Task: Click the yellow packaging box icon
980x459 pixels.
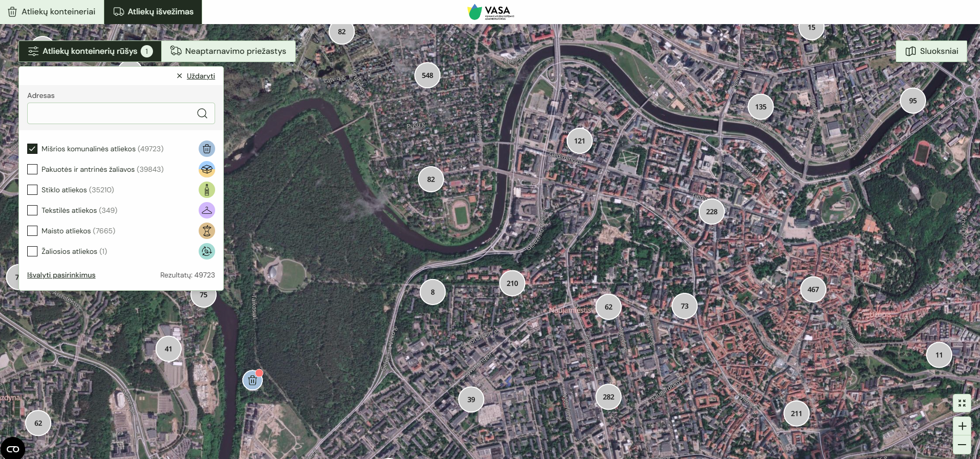Action: click(207, 169)
